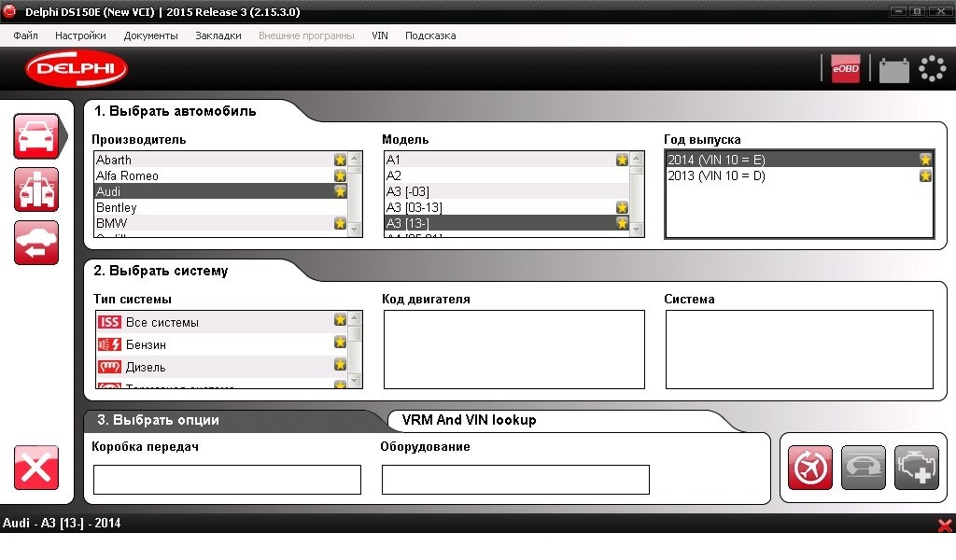Image resolution: width=956 pixels, height=560 pixels.
Task: Click the Коробка передач input field
Action: tap(227, 480)
